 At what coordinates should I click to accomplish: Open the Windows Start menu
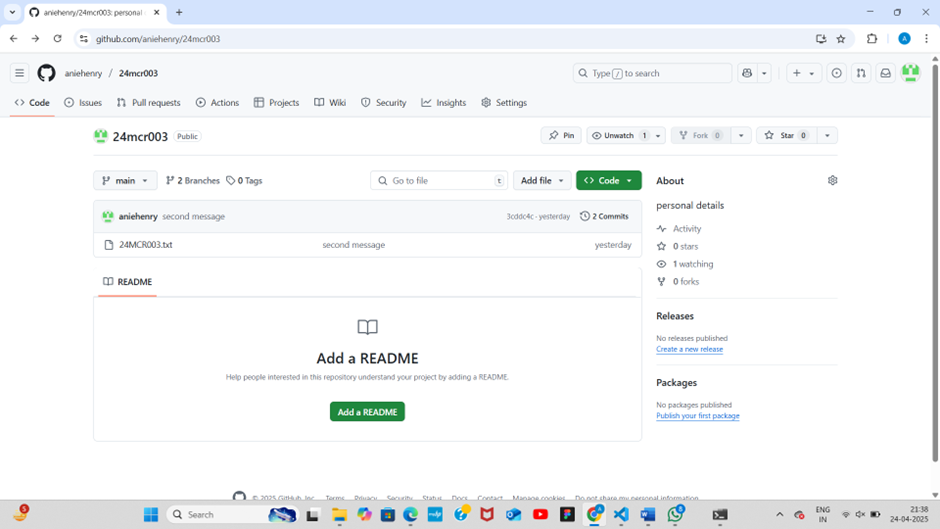[x=151, y=515]
